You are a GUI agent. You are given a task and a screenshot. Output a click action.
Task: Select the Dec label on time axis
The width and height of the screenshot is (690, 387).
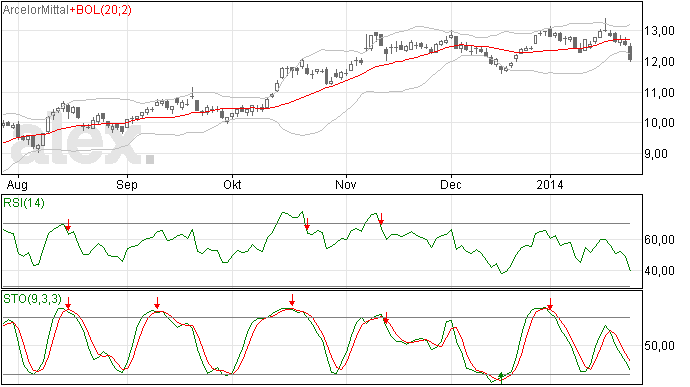click(451, 184)
